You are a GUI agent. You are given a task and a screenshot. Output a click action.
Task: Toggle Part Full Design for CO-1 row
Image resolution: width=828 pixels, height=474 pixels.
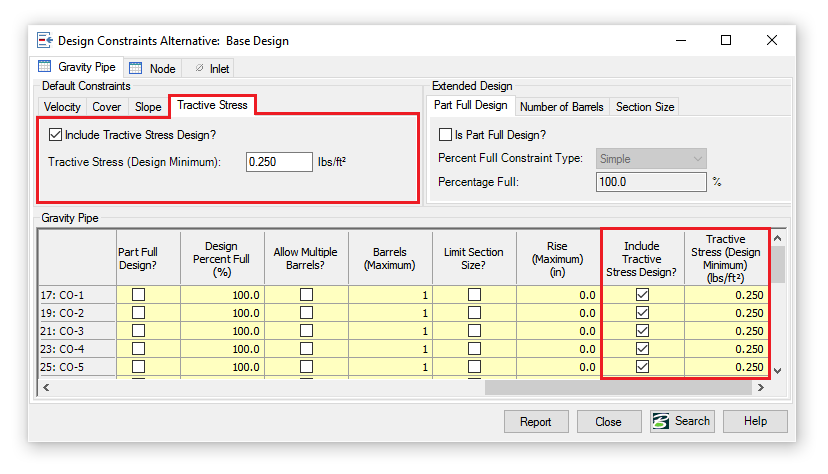138,295
